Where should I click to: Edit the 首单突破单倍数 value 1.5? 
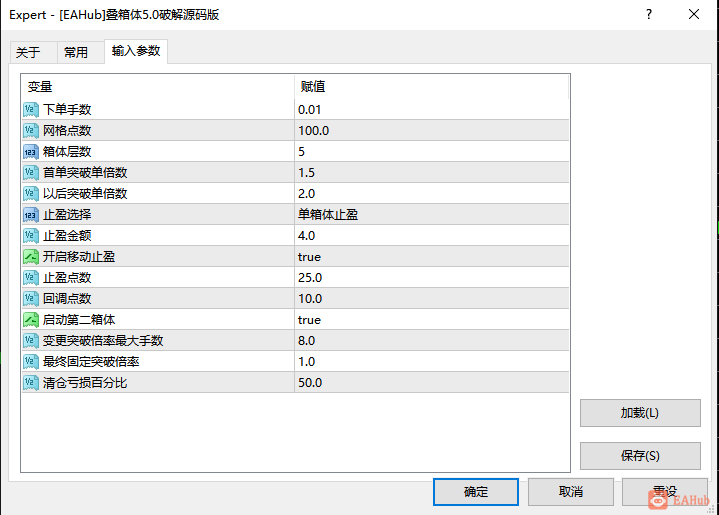coord(431,172)
